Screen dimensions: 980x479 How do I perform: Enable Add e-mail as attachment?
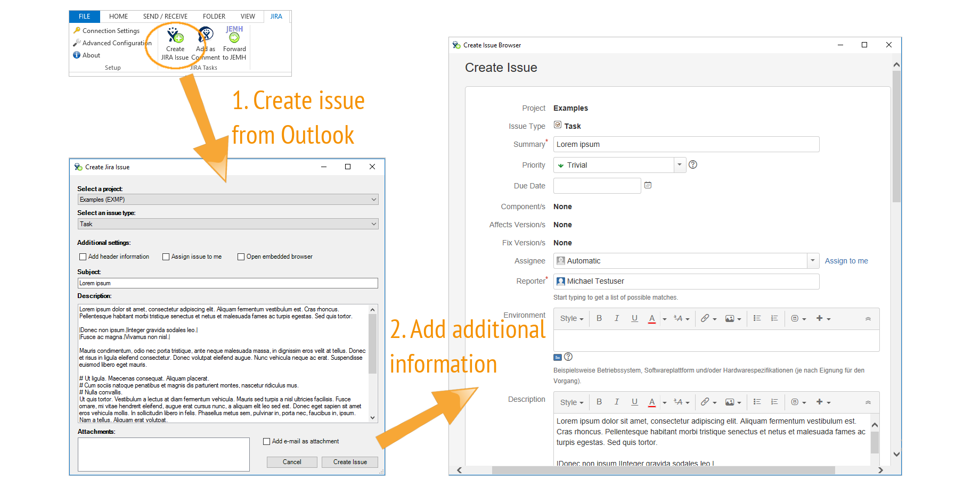[x=266, y=441]
